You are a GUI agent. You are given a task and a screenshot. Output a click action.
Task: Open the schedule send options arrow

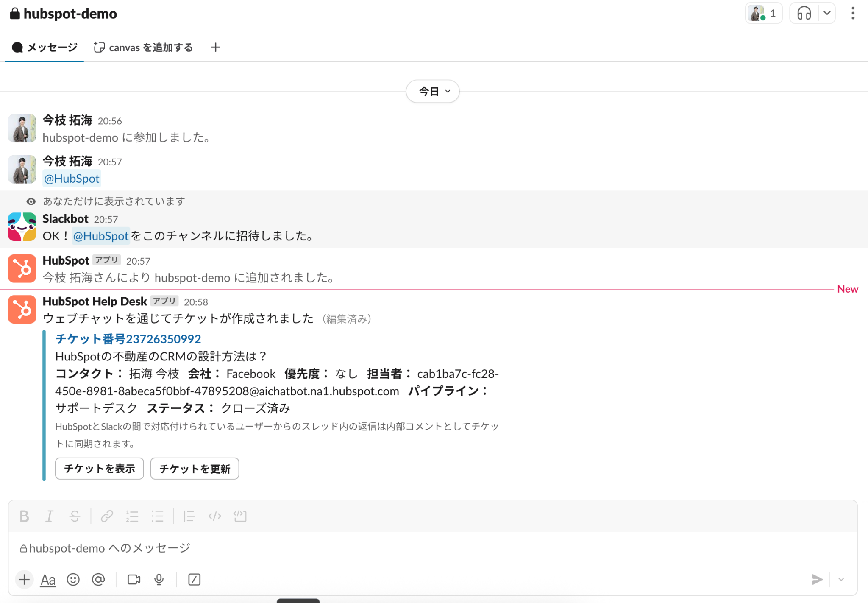841,579
